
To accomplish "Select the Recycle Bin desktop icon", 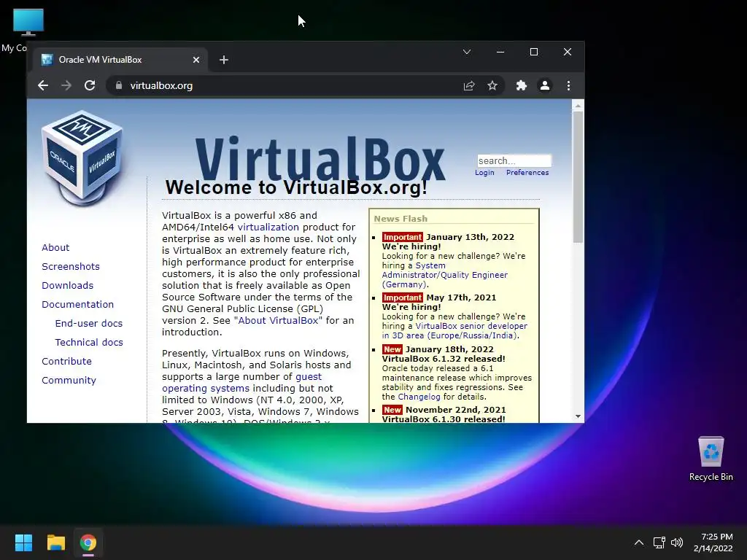I will 711,458.
